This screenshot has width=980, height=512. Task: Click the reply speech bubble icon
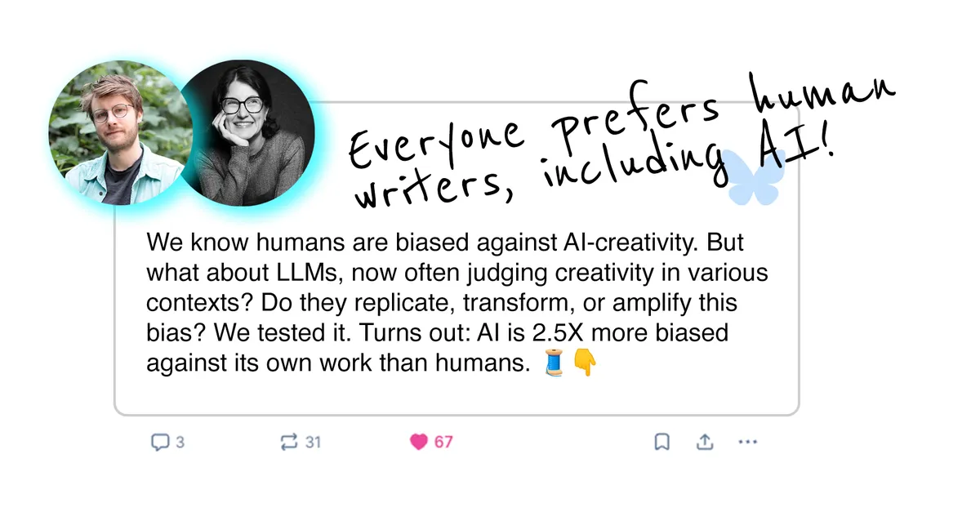click(159, 442)
